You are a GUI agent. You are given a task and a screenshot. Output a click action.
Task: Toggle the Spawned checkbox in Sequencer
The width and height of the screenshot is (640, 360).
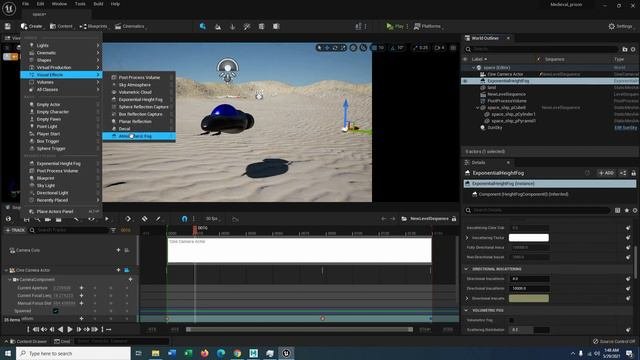[56, 311]
